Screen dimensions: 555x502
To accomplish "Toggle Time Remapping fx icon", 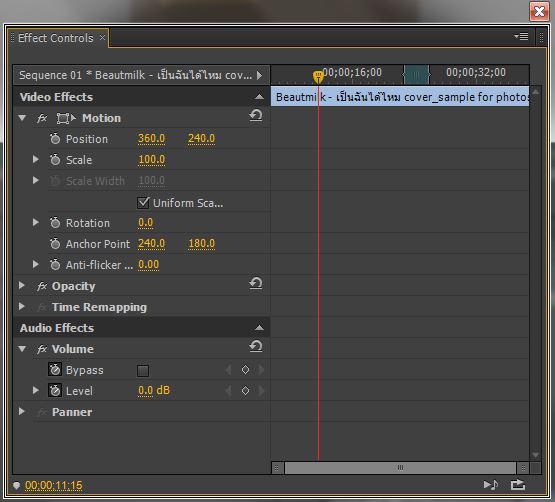I will [42, 307].
